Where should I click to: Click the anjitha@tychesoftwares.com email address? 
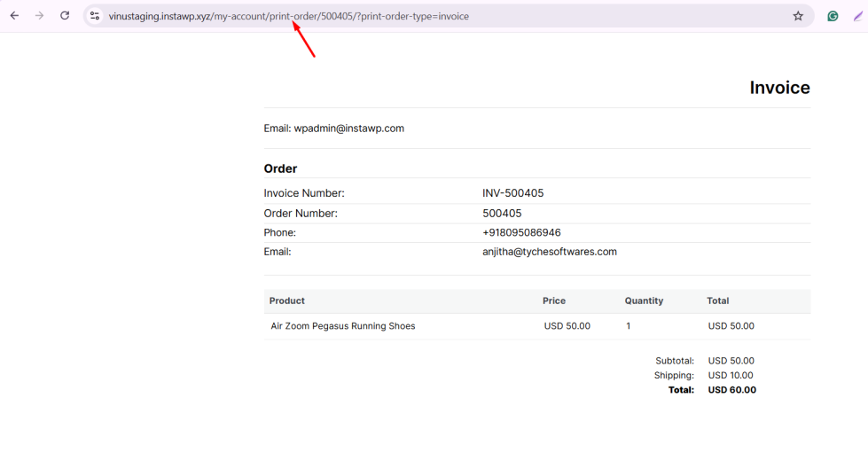coord(549,252)
